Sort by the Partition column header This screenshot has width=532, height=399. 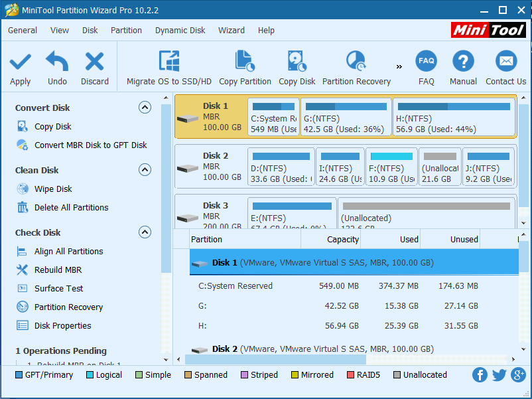[x=245, y=240]
